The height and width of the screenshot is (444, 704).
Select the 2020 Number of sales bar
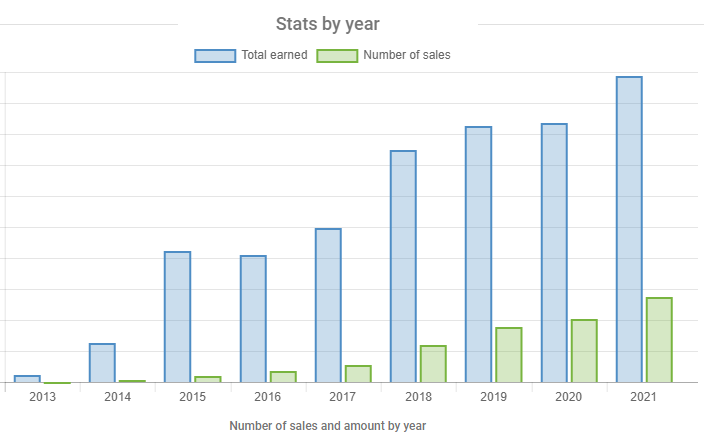(584, 351)
